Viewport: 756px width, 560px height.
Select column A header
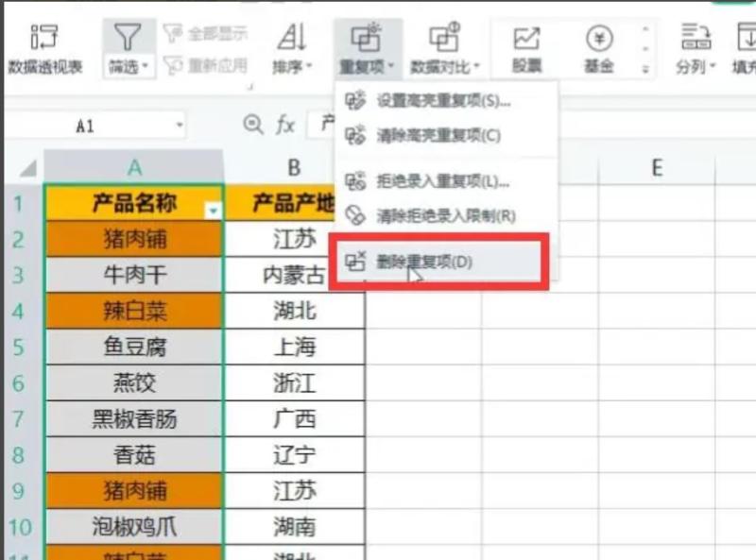pos(134,167)
